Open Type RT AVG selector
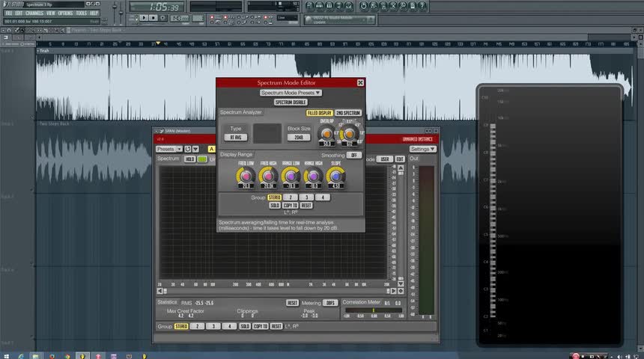The height and width of the screenshot is (359, 644). [x=236, y=138]
